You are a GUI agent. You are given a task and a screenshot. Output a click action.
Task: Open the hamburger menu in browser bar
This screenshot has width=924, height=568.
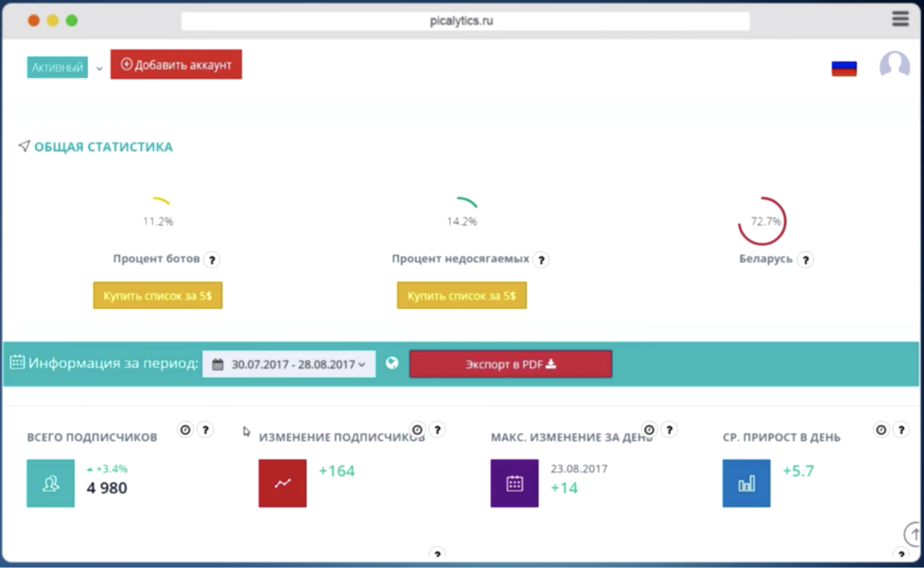coord(900,19)
